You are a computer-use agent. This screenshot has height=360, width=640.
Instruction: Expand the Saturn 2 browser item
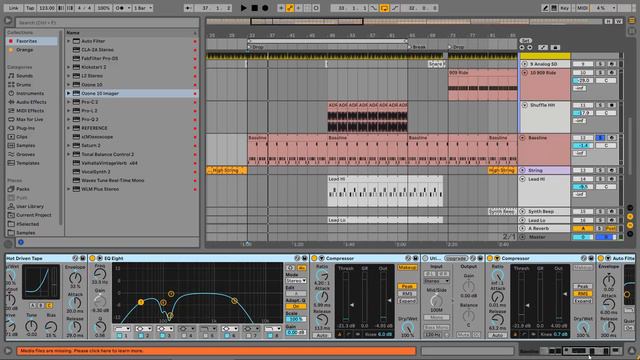pos(69,145)
